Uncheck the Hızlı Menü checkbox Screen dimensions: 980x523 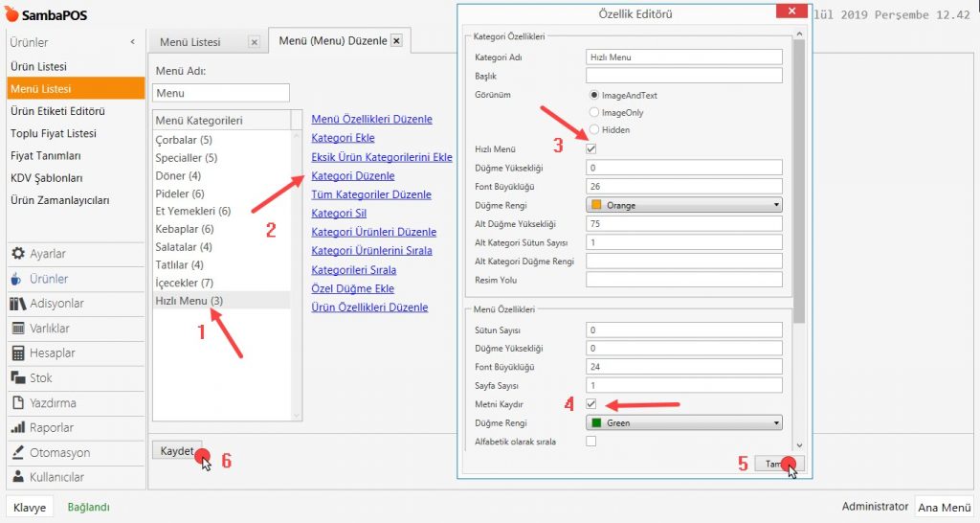(591, 148)
